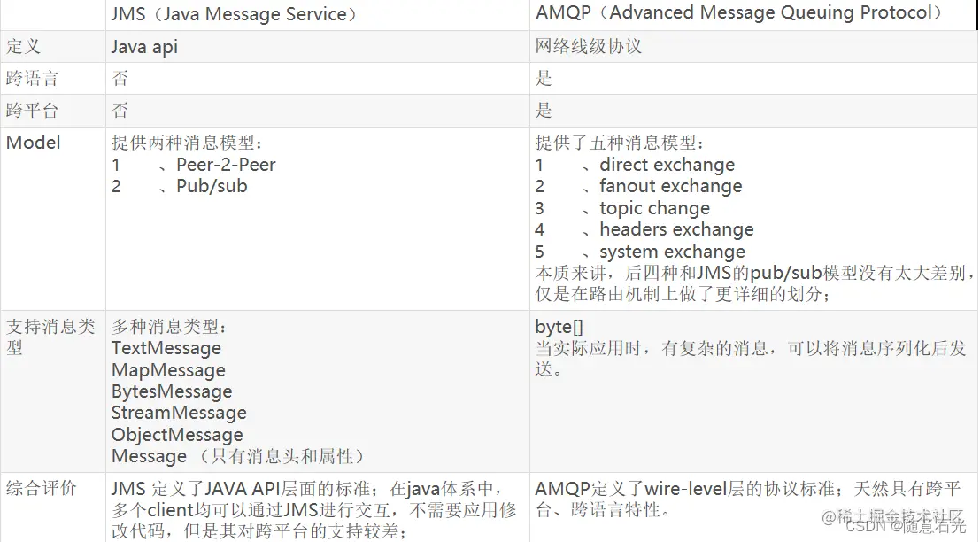
Task: Click '是' in the 跨平台 row
Action: pyautogui.click(x=544, y=111)
